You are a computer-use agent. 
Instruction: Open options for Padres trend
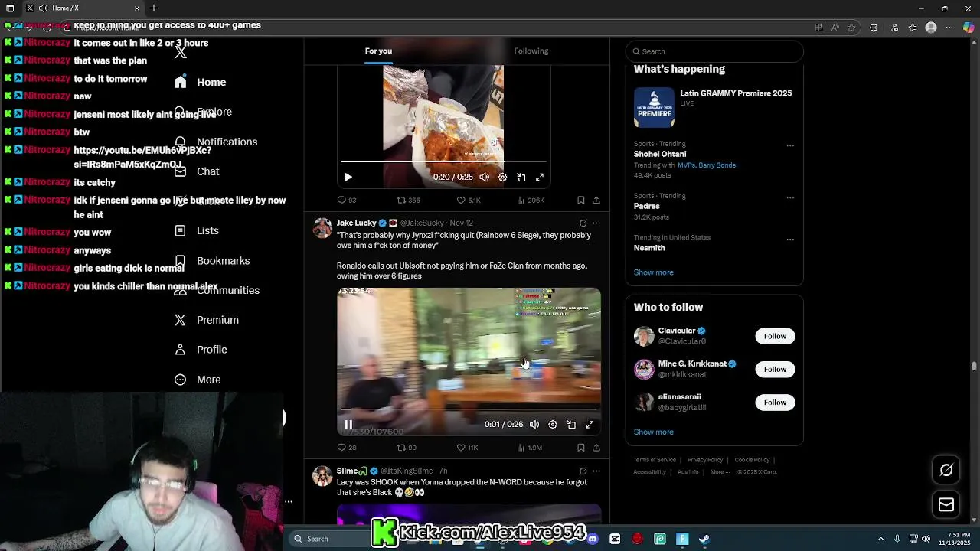tap(790, 197)
